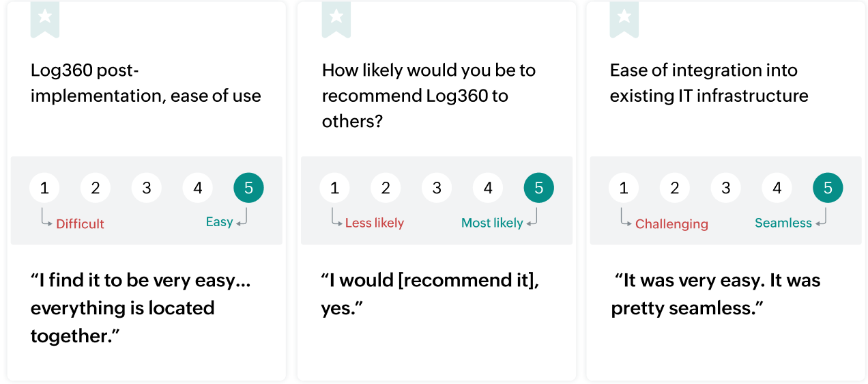Click the 'It was pretty seamless' quote

(x=716, y=294)
